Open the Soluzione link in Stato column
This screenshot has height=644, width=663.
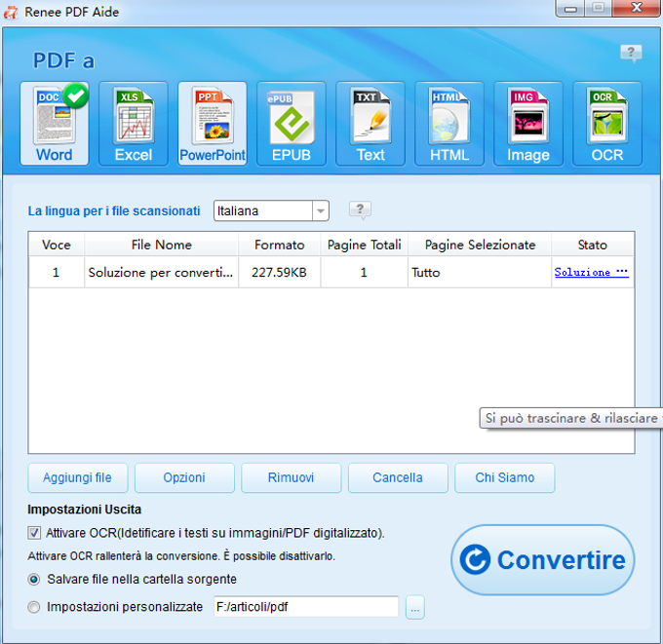pyautogui.click(x=592, y=272)
